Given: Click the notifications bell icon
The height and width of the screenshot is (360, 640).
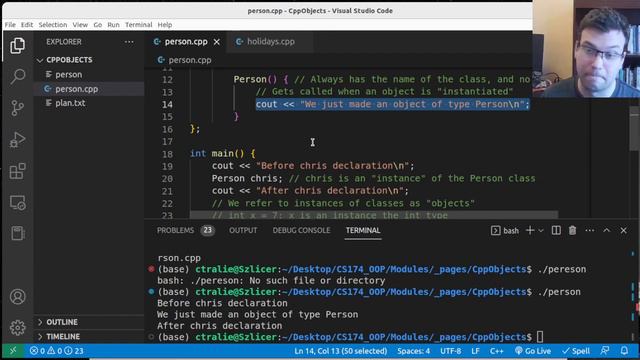Looking at the screenshot, I should (x=624, y=351).
